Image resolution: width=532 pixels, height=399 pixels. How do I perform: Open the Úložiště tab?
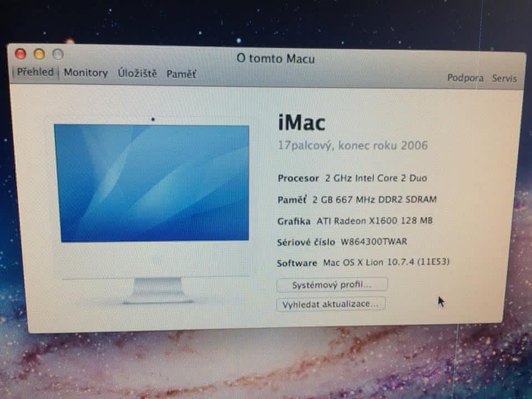point(137,73)
